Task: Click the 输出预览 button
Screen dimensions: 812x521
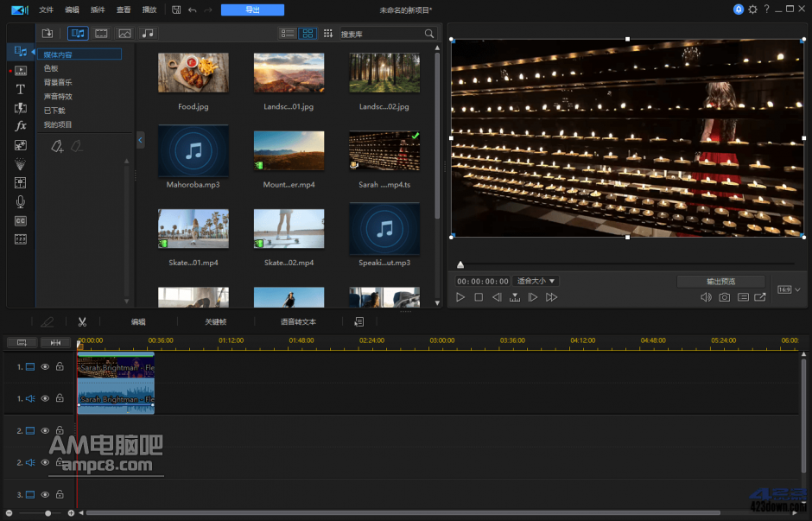Action: tap(720, 281)
